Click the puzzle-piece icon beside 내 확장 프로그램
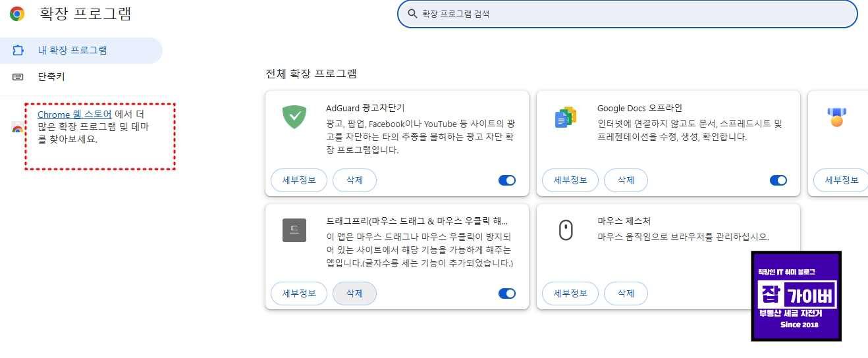Image resolution: width=868 pixels, height=358 pixels. (18, 50)
